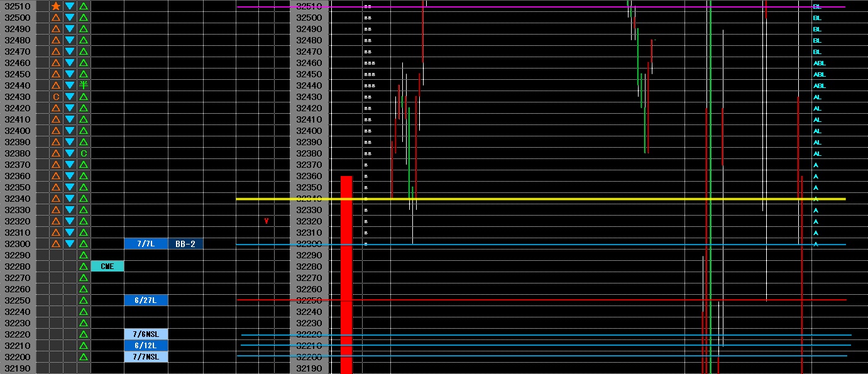The width and height of the screenshot is (868, 374).
Task: Select the 6/12L label
Action: [x=146, y=346]
